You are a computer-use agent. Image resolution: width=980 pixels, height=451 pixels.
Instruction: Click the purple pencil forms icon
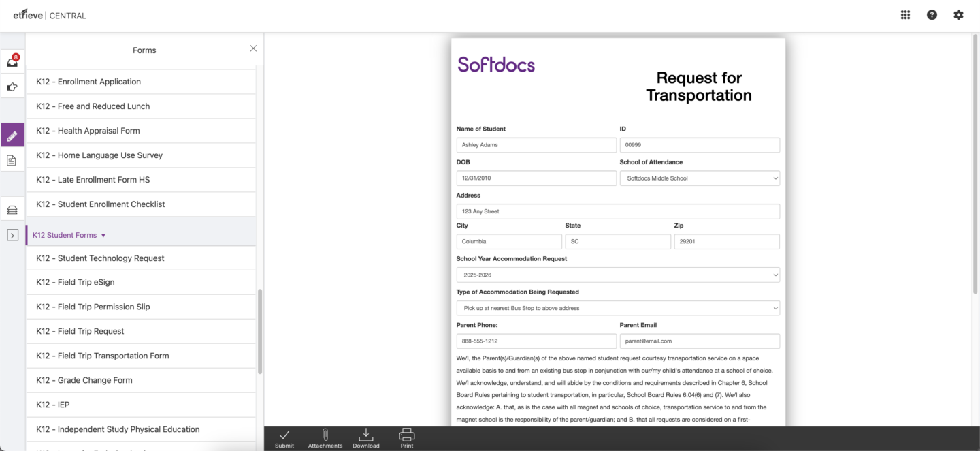tap(12, 135)
